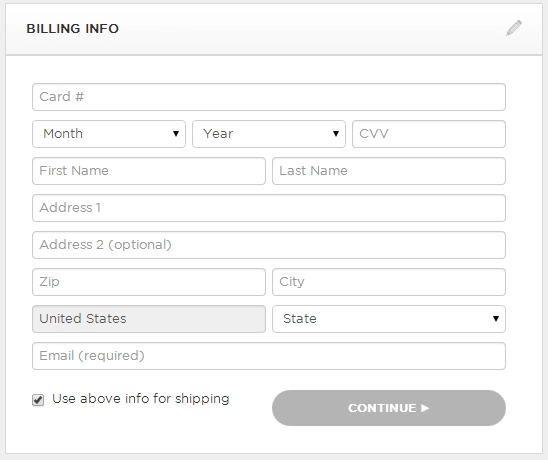Click the Email (required) field
Image resolution: width=548 pixels, height=460 pixels.
[x=269, y=356]
